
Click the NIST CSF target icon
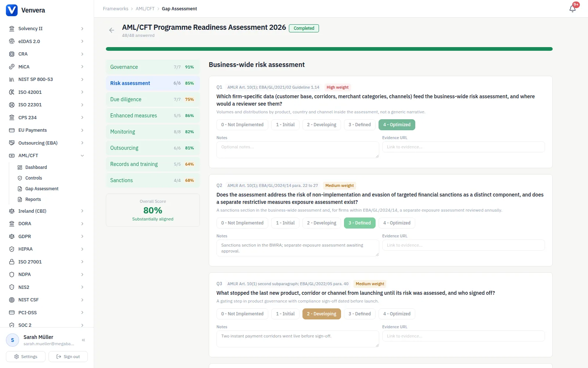coord(12,300)
